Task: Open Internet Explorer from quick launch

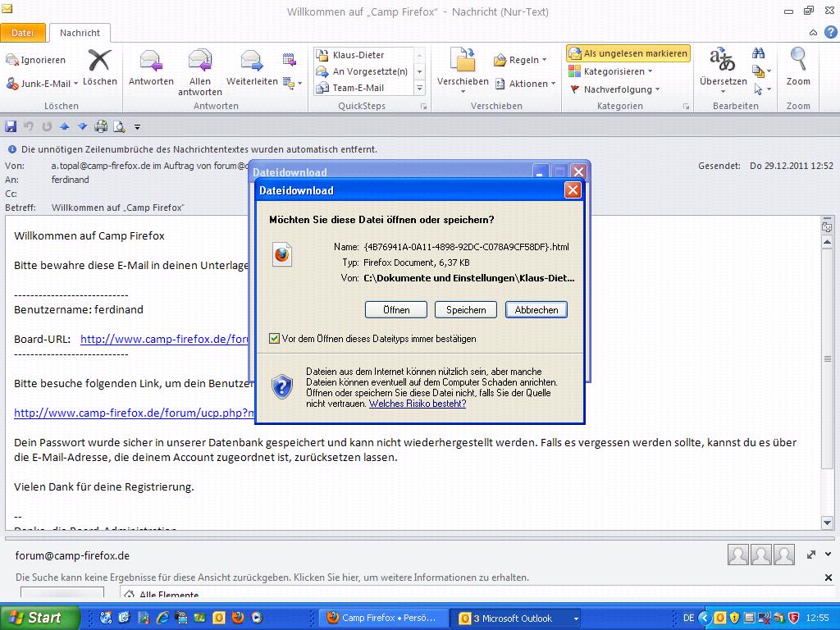Action: 163,618
